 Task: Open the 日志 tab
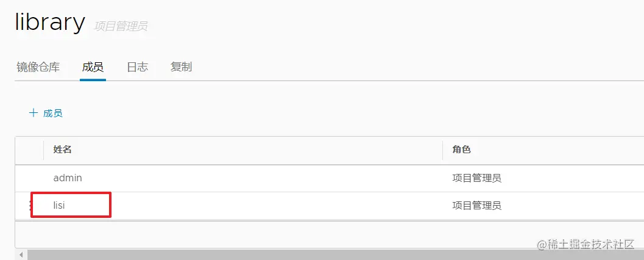coord(137,67)
